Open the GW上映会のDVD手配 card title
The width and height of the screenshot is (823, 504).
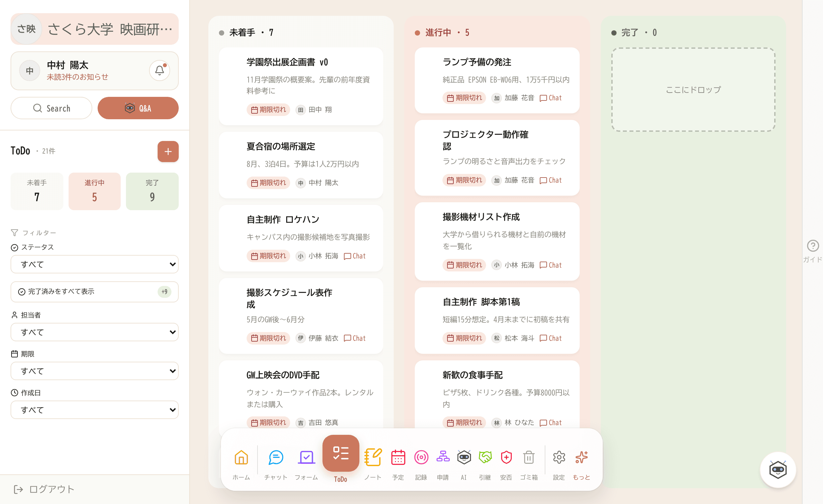pos(283,375)
